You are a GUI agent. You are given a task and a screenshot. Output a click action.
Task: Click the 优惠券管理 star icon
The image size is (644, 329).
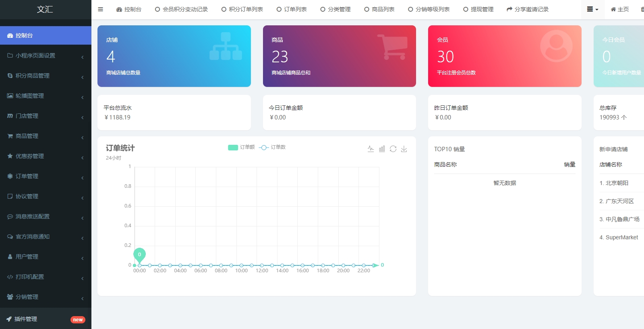point(10,156)
